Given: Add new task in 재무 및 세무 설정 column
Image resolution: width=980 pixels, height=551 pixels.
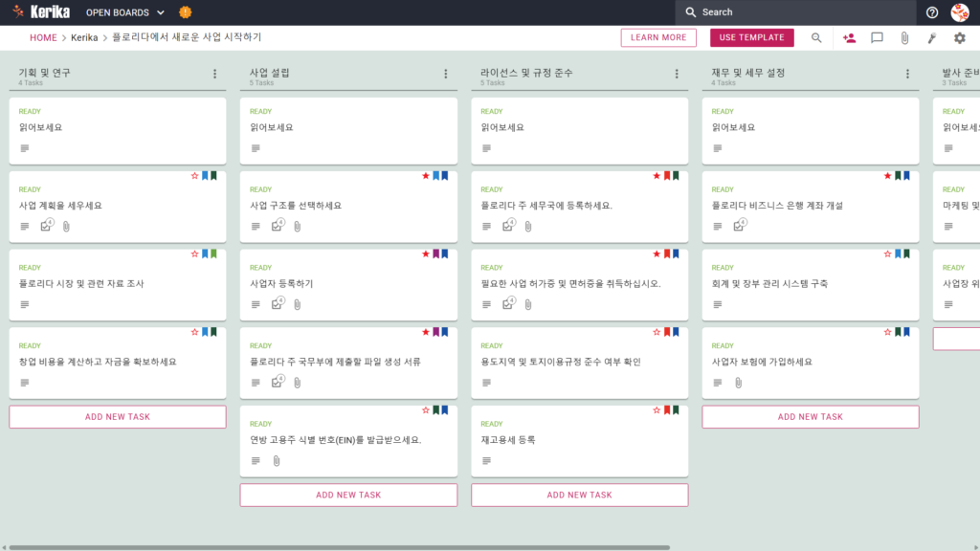Looking at the screenshot, I should (x=810, y=417).
